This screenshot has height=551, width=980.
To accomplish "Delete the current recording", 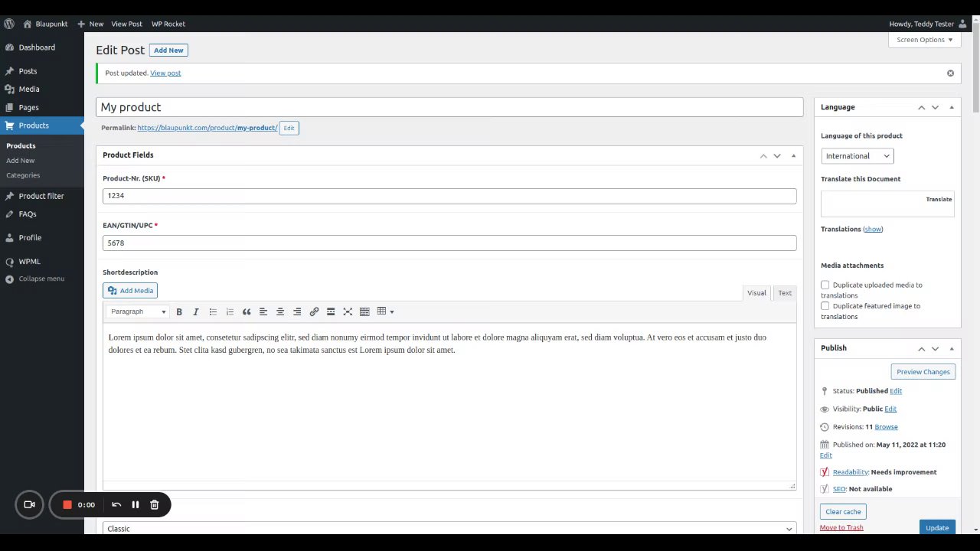I will point(154,504).
